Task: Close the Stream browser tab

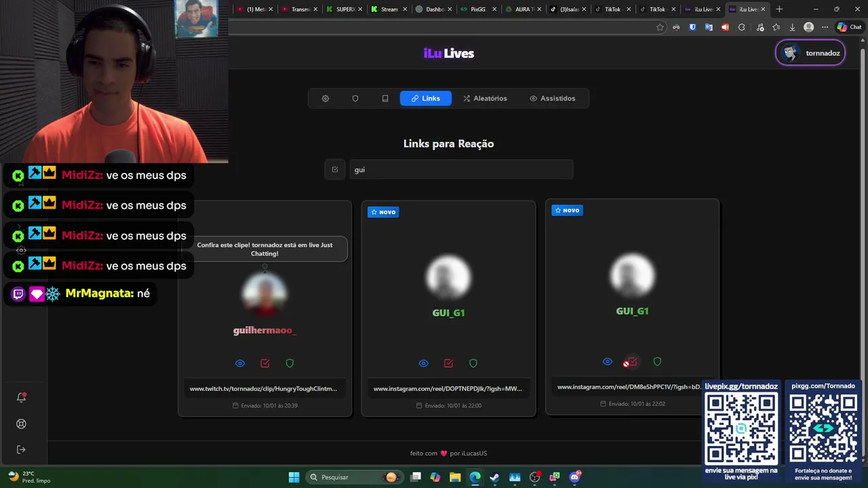Action: click(x=405, y=9)
